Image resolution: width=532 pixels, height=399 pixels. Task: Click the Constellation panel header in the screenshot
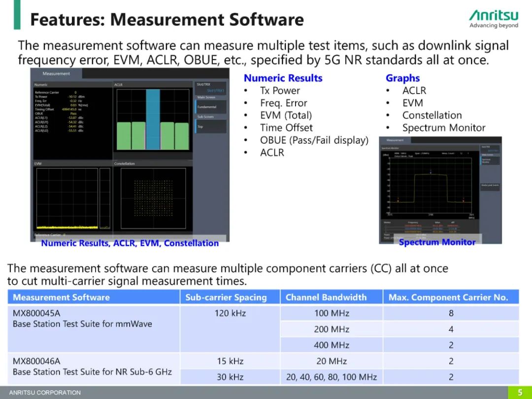point(153,164)
